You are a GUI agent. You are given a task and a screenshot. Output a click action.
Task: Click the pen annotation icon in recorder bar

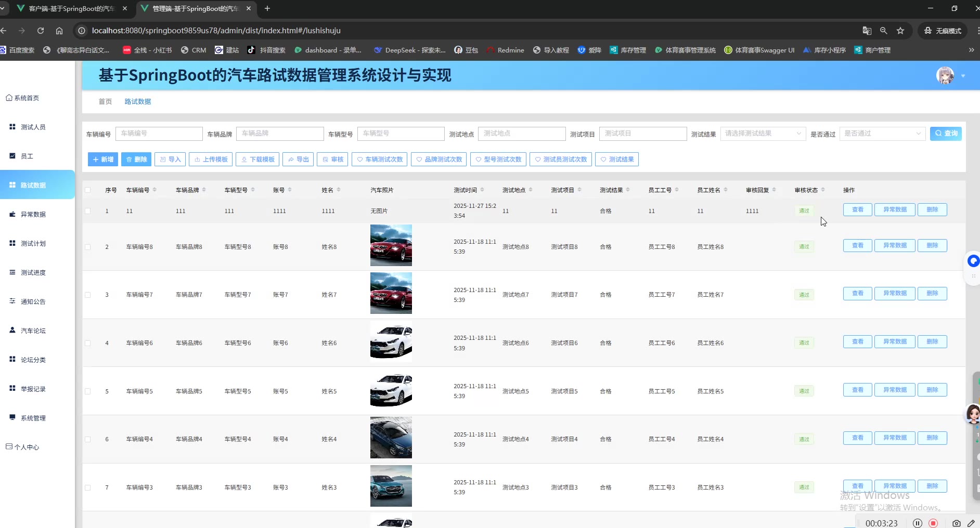(x=971, y=523)
